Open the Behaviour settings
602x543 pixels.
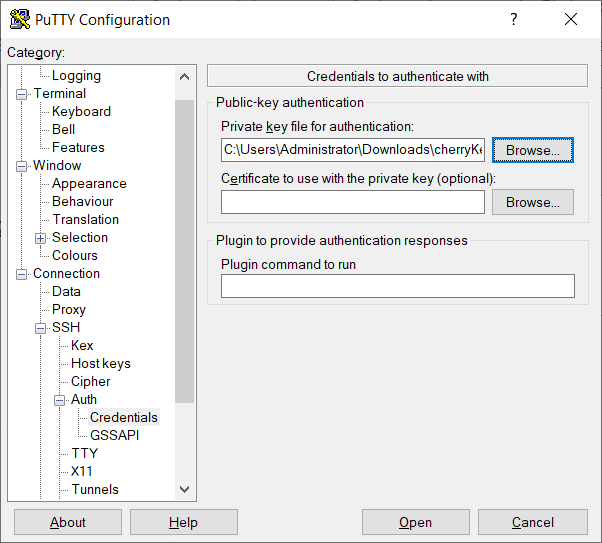tap(83, 202)
